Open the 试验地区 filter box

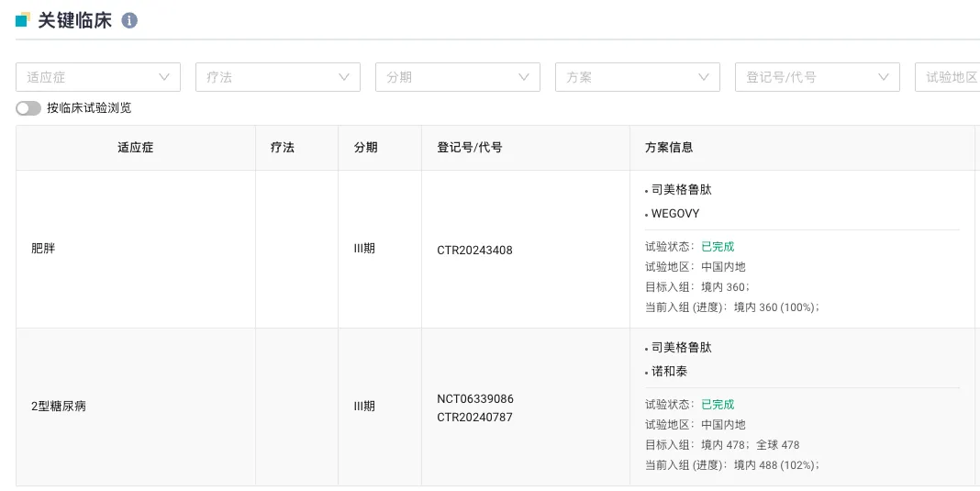tap(948, 77)
